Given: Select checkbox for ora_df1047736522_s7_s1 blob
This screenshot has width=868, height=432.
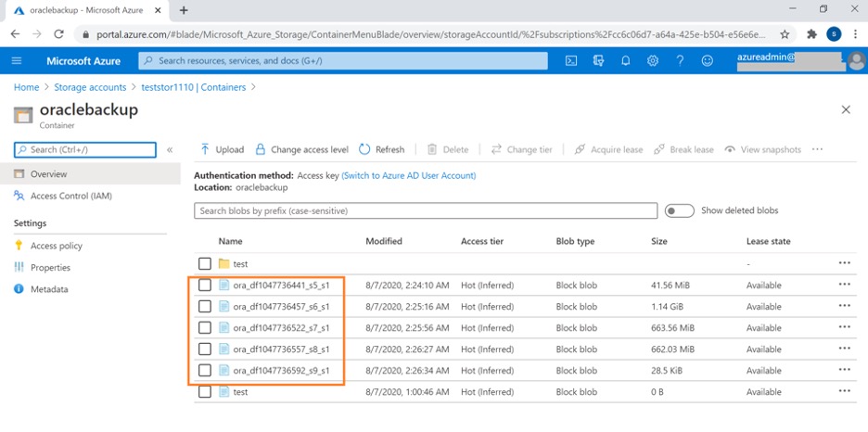Looking at the screenshot, I should (205, 328).
